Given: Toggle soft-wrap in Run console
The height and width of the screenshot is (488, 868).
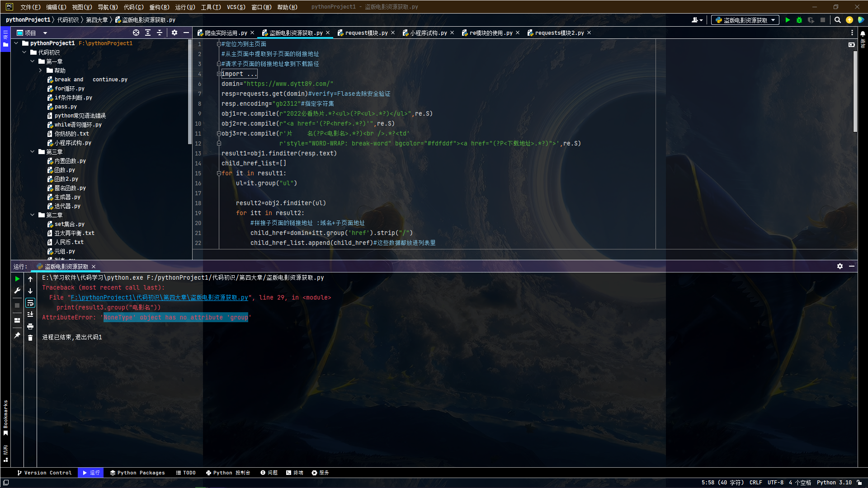Looking at the screenshot, I should [30, 303].
